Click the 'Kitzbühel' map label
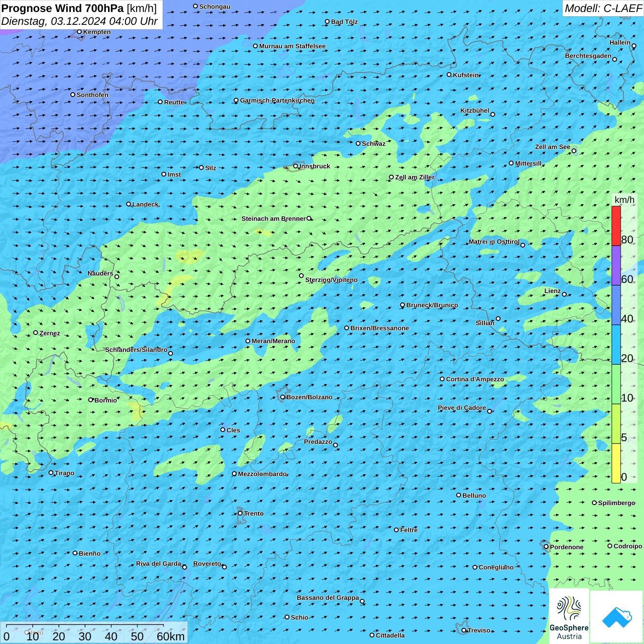 (x=475, y=110)
